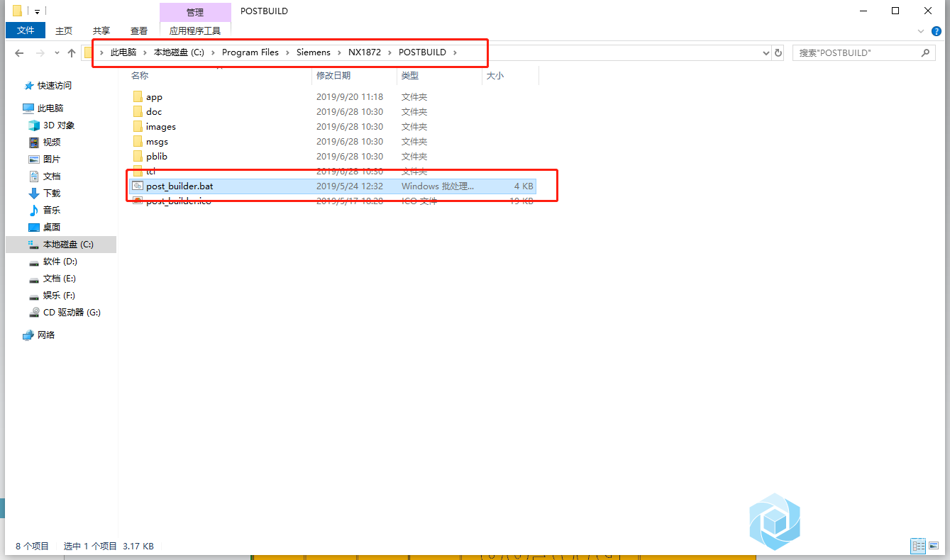
Task: Click 此电脑 in the address path
Action: click(123, 52)
